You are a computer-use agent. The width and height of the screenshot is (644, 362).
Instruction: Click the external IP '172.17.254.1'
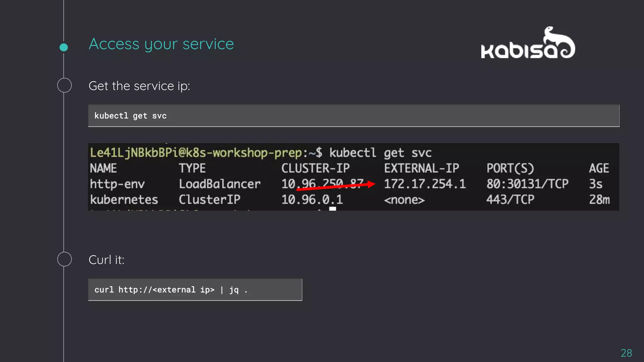[425, 184]
